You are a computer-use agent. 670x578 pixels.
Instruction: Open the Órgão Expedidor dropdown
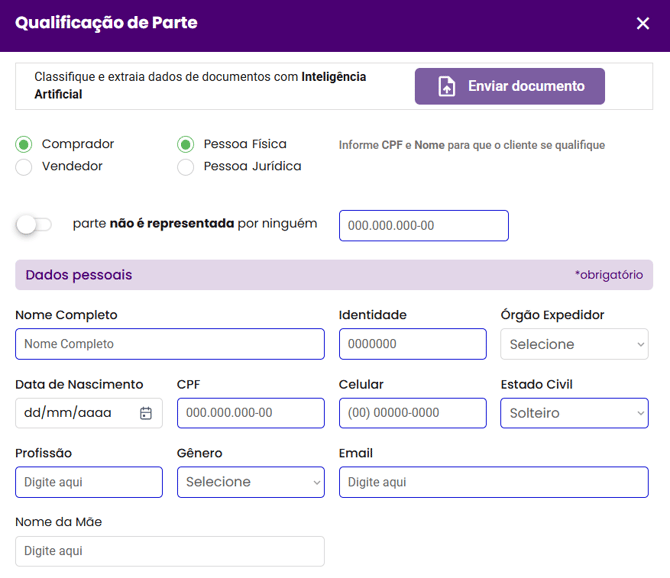click(x=574, y=344)
